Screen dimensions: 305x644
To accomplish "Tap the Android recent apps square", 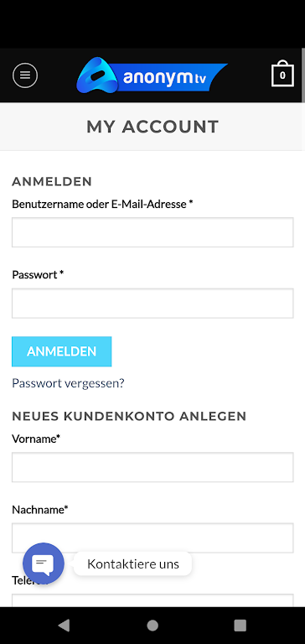I will 240,625.
